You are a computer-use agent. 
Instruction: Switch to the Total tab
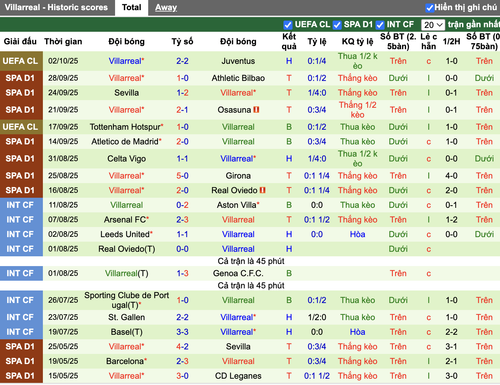[x=131, y=7]
